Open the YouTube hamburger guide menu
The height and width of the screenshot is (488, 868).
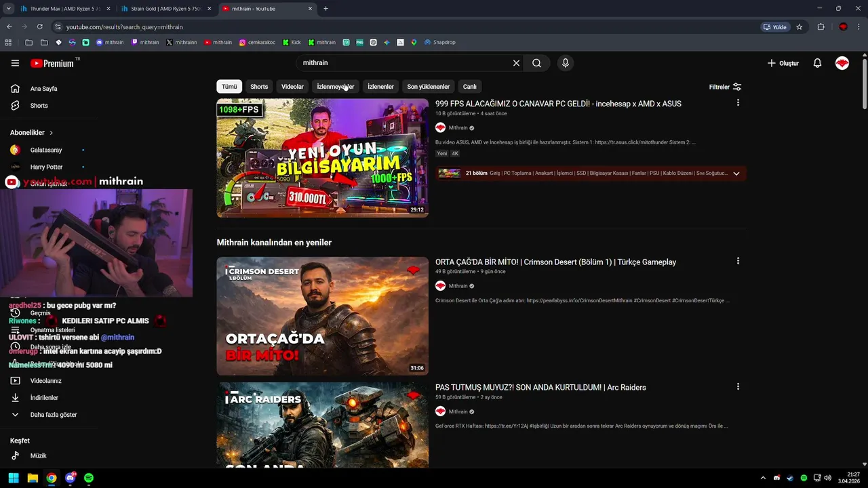(x=15, y=63)
